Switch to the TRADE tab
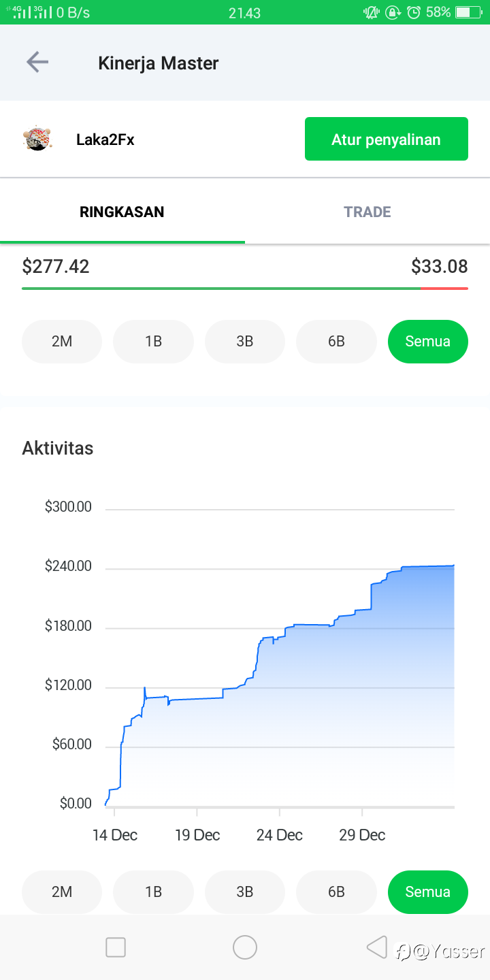Image resolution: width=490 pixels, height=980 pixels. 367,212
